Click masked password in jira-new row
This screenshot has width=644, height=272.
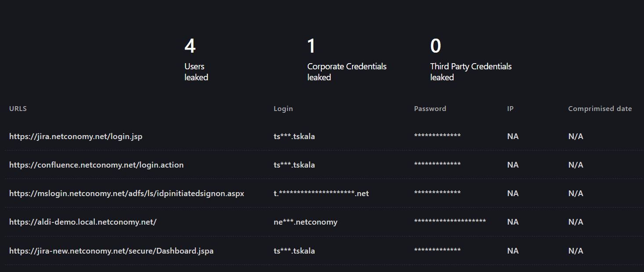(x=437, y=250)
